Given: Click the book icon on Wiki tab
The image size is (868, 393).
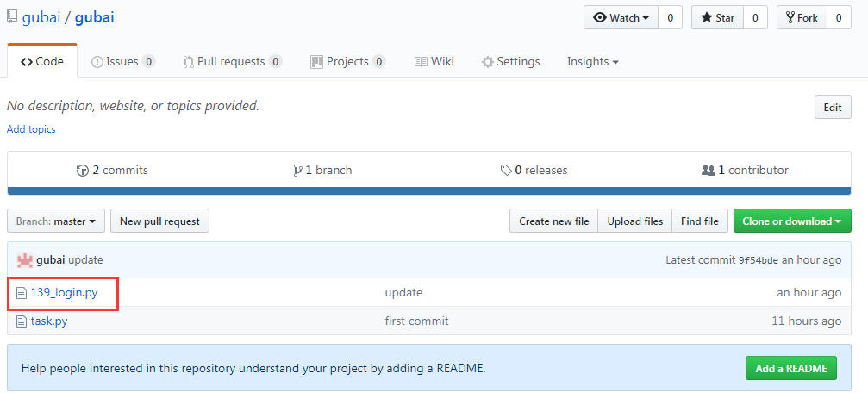Looking at the screenshot, I should tap(421, 61).
